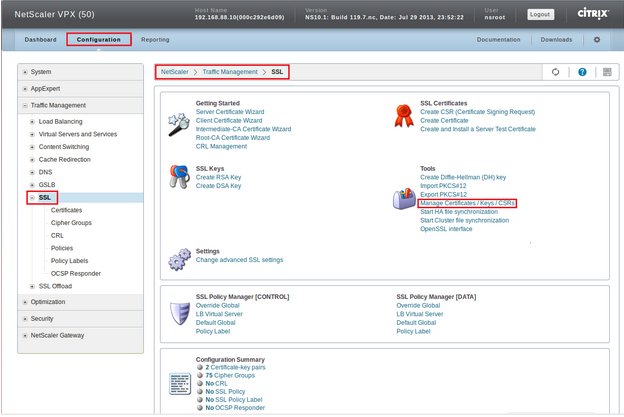Click Start HA file synchronization
624x417 pixels.
click(459, 212)
